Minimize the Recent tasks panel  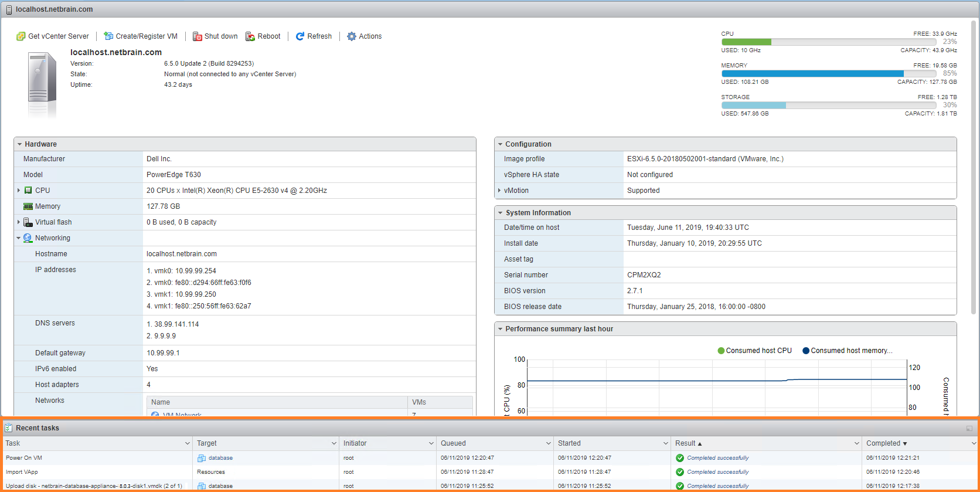coord(969,429)
